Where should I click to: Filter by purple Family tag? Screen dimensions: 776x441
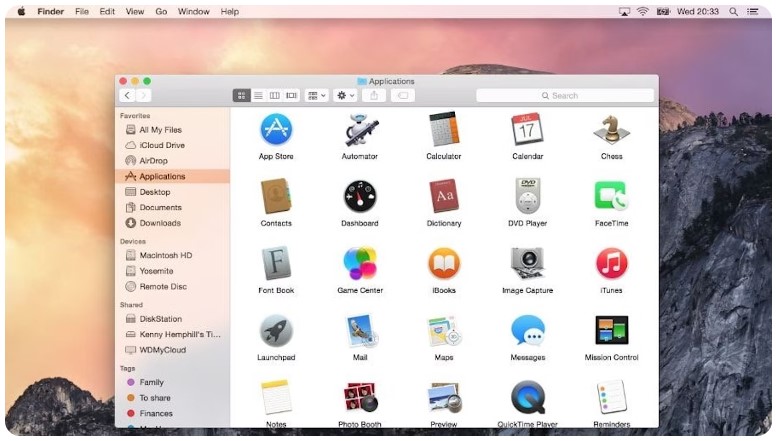coord(173,382)
